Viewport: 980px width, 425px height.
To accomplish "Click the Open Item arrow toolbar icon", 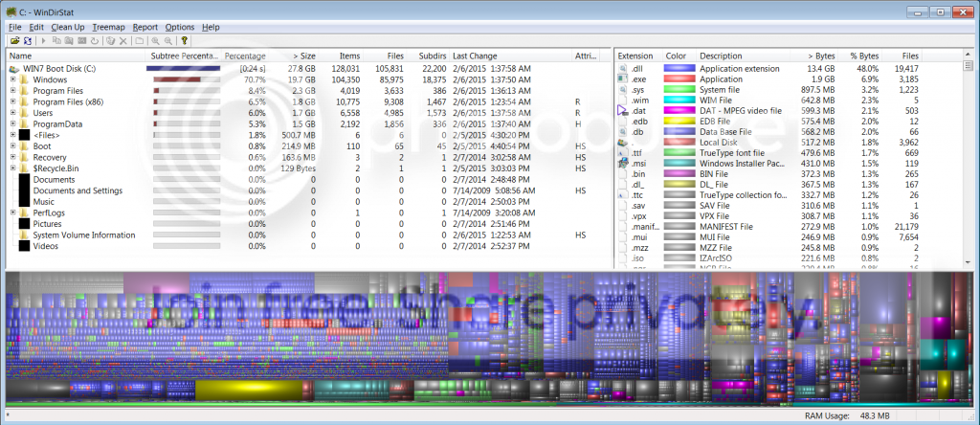I will coord(43,40).
